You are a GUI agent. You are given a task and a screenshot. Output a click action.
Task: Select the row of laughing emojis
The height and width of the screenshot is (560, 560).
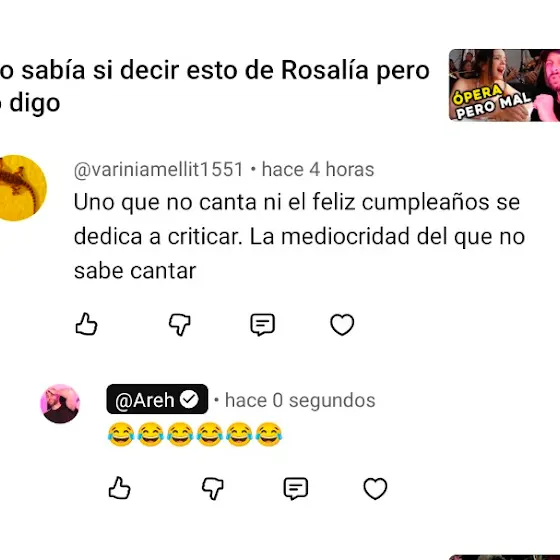pos(195,435)
